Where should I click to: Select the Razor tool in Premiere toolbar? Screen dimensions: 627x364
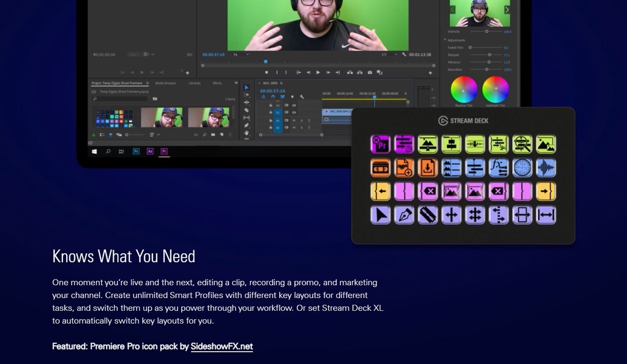click(x=246, y=110)
